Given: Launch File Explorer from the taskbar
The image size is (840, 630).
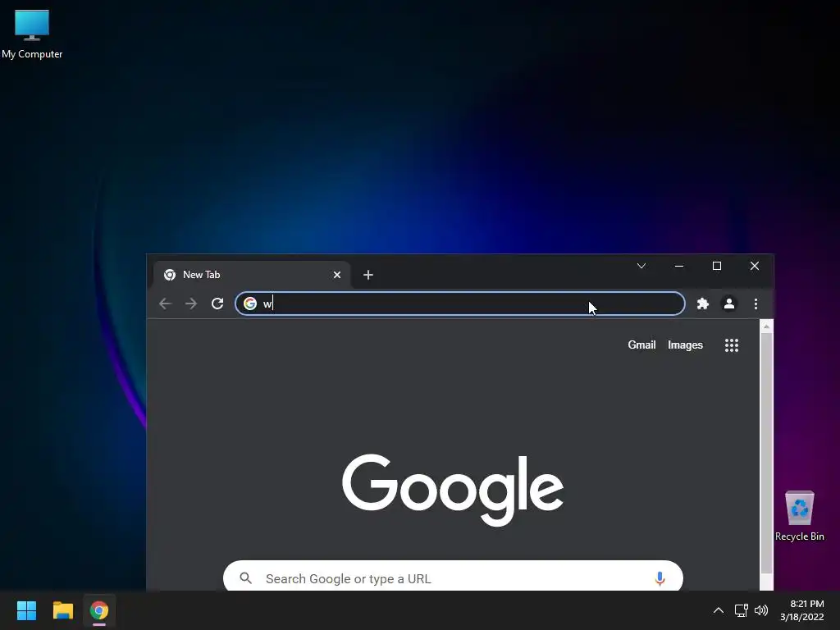Looking at the screenshot, I should click(62, 610).
